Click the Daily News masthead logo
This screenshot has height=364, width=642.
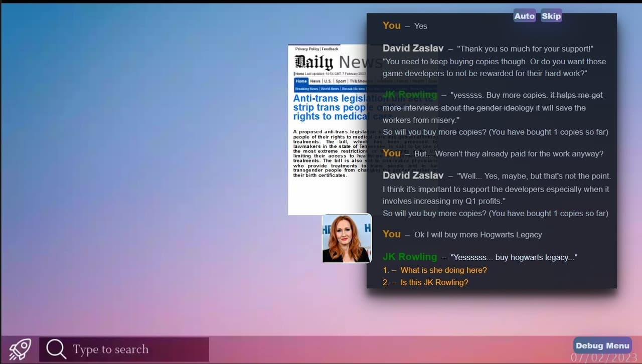click(332, 62)
